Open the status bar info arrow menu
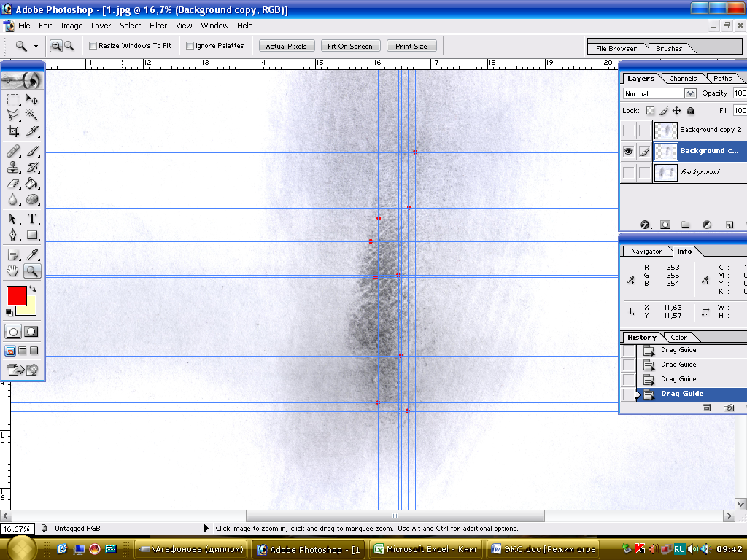 pyautogui.click(x=206, y=529)
